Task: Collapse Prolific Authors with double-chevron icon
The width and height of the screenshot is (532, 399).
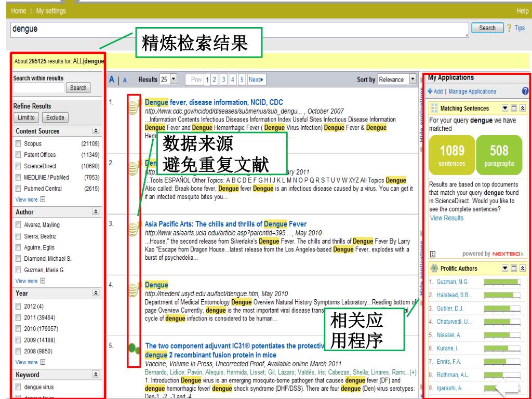Action: 523,269
